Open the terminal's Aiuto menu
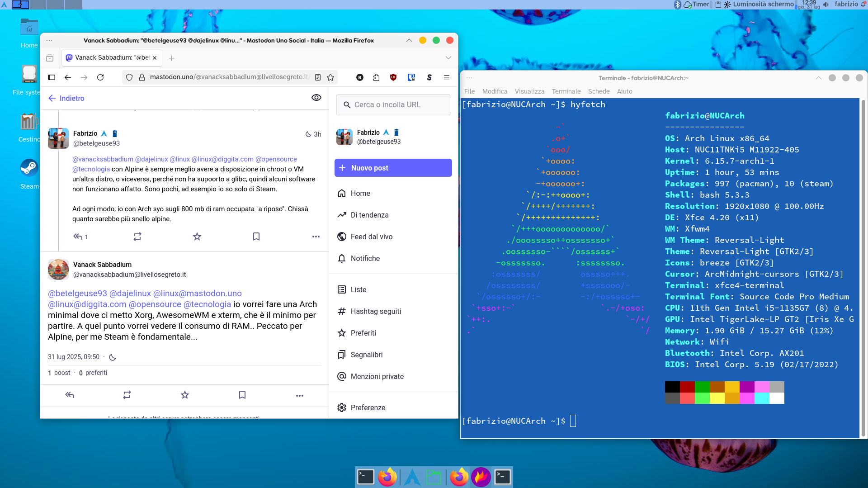Image resolution: width=868 pixels, height=488 pixels. (625, 91)
